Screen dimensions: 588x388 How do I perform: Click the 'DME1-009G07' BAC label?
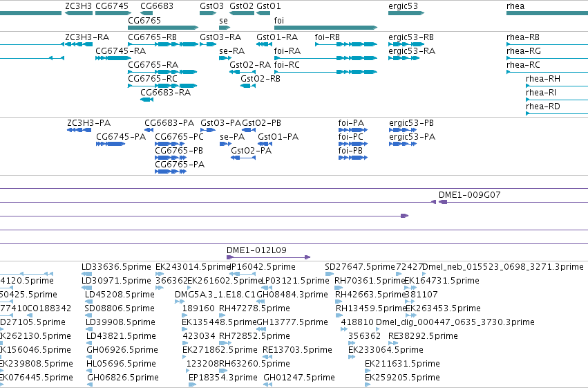point(469,195)
